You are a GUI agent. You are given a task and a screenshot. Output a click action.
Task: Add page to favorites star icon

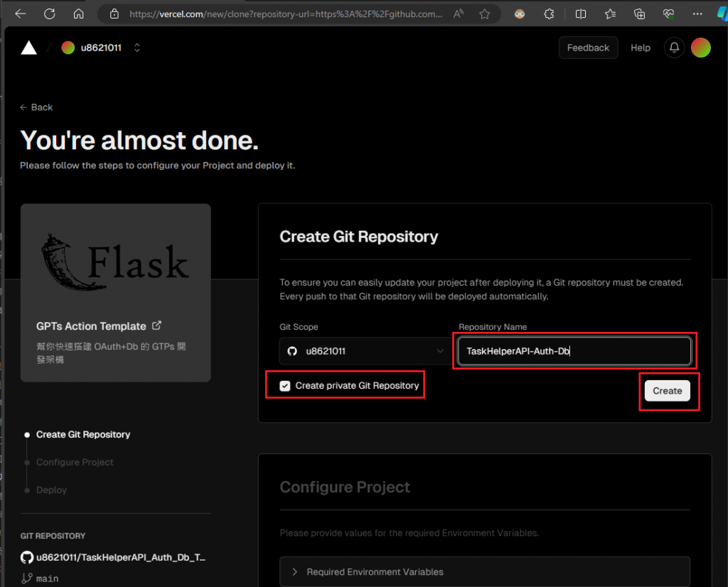(485, 14)
